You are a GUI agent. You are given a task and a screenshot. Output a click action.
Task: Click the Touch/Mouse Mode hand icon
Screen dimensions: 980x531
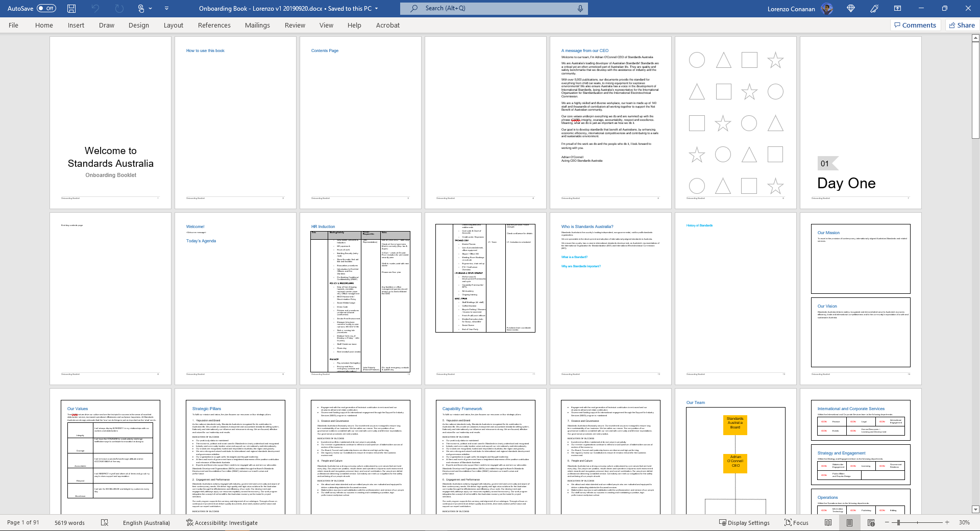[141, 8]
